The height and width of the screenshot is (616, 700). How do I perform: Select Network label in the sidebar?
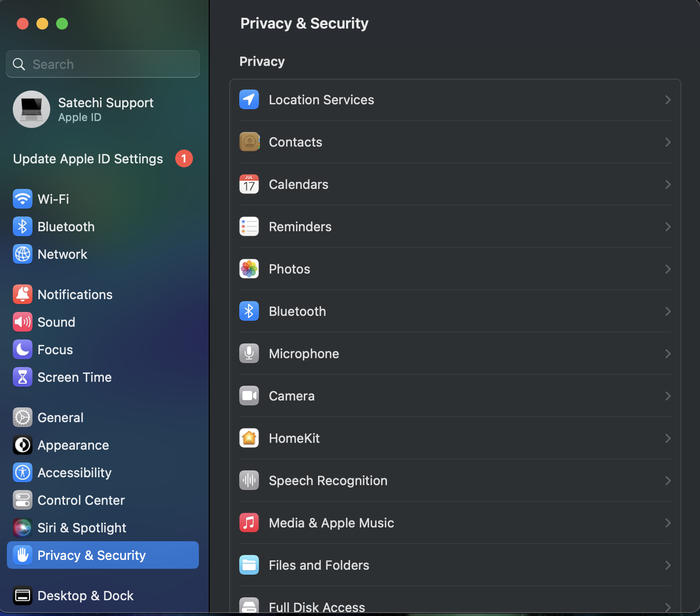pyautogui.click(x=63, y=254)
